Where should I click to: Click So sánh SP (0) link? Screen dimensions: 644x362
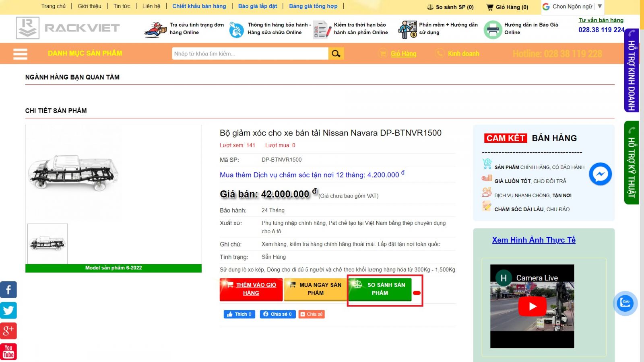[x=455, y=7]
